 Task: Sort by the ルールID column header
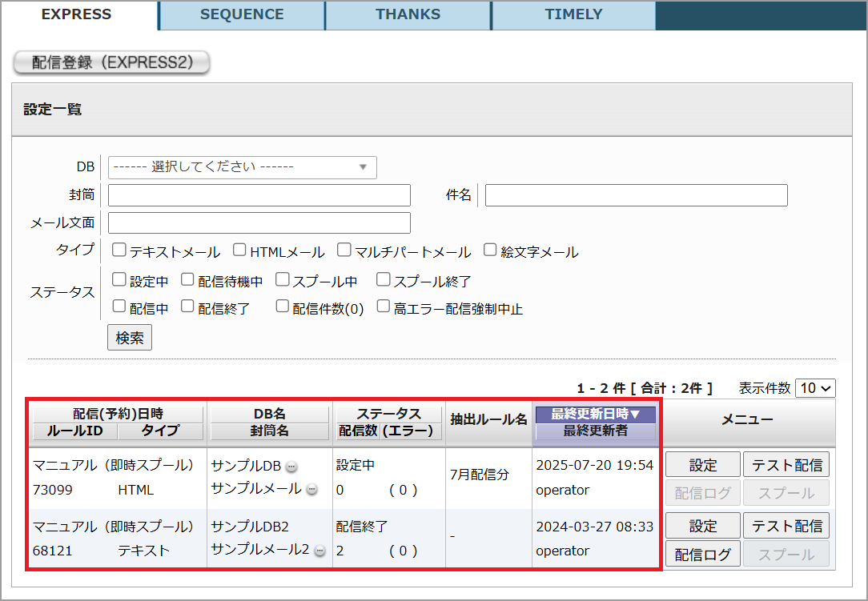point(74,431)
